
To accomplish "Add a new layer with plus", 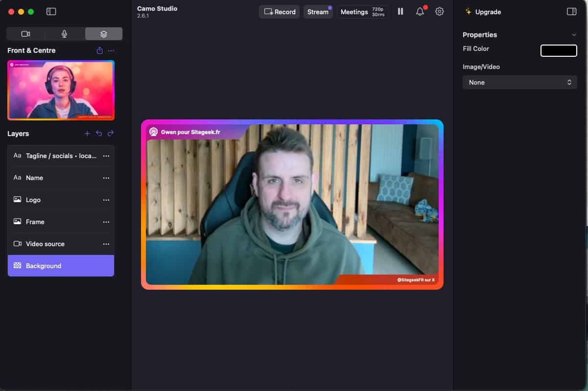I will pos(87,134).
